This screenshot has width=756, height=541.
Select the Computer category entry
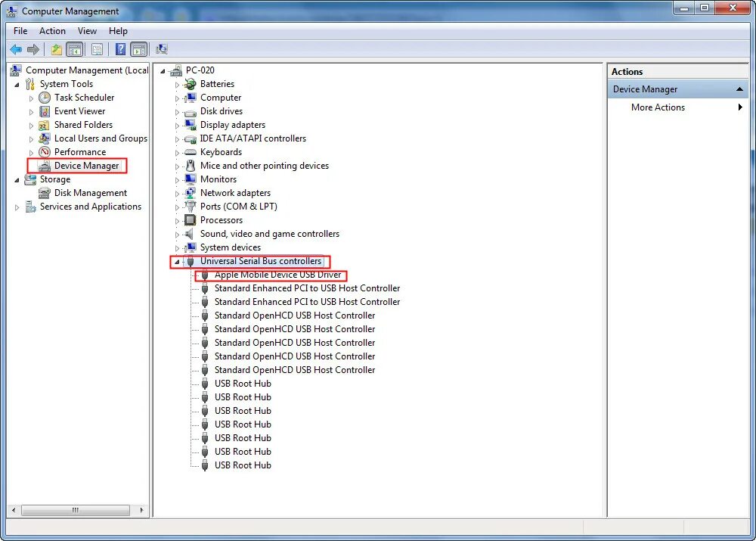point(221,98)
